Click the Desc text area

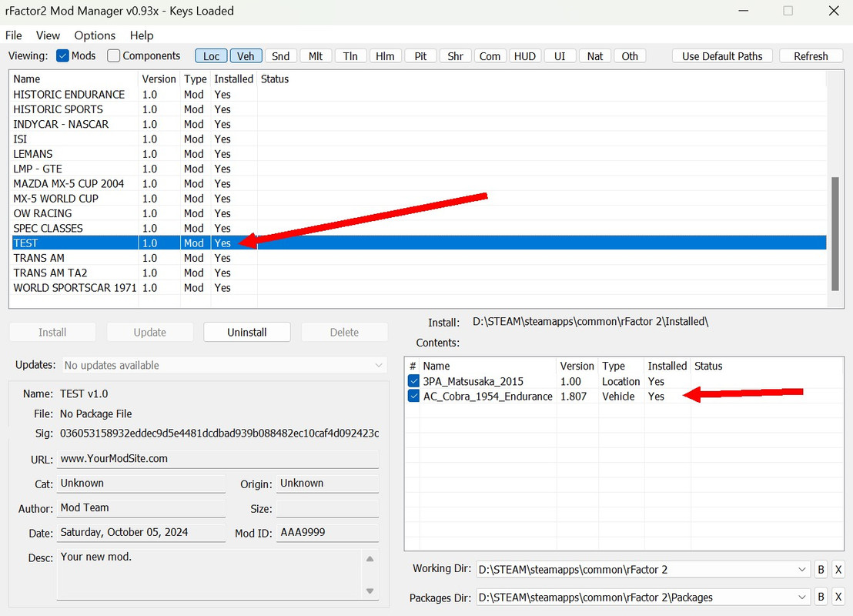[x=209, y=574]
